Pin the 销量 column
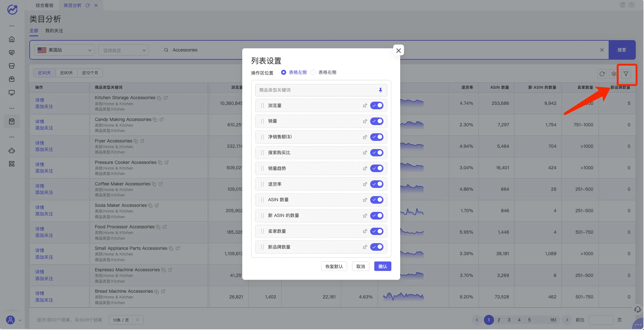The height and width of the screenshot is (330, 644). point(365,121)
